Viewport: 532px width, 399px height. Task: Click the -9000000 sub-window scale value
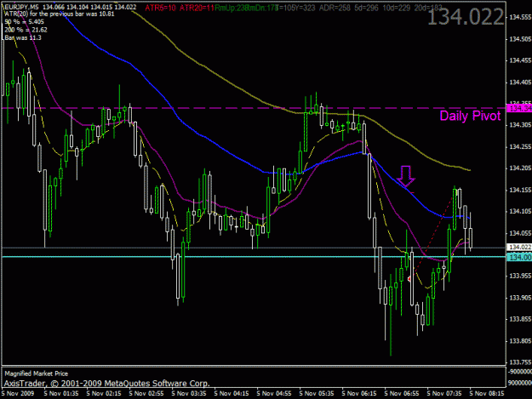point(519,372)
